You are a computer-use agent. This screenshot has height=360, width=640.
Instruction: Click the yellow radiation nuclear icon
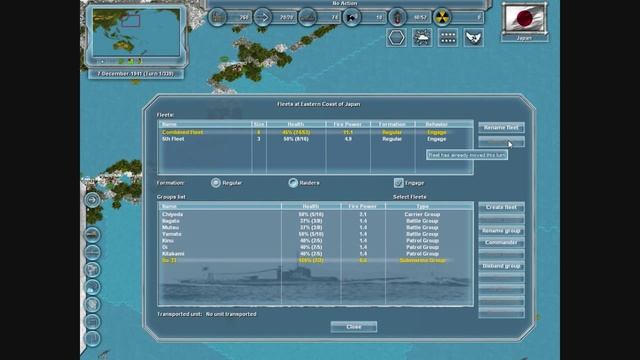[x=442, y=18]
